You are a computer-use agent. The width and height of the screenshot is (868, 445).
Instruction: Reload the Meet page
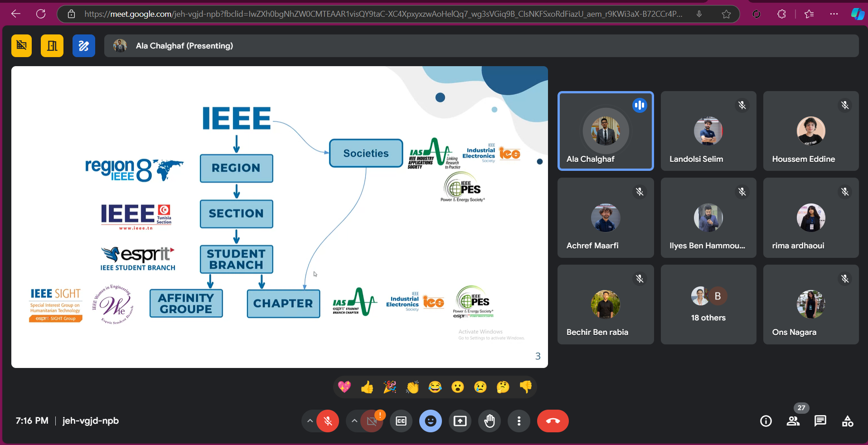point(41,14)
